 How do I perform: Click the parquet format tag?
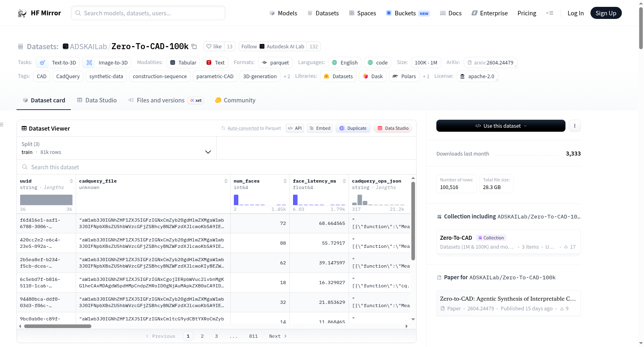coord(275,62)
